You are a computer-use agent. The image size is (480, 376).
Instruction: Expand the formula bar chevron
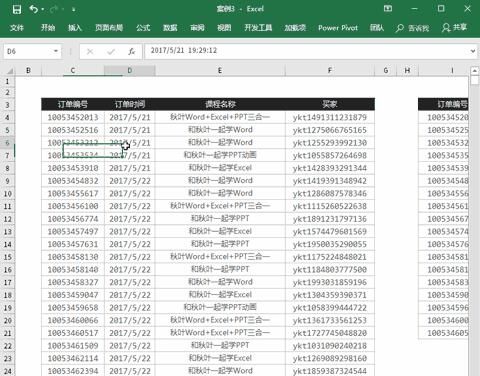click(x=473, y=51)
